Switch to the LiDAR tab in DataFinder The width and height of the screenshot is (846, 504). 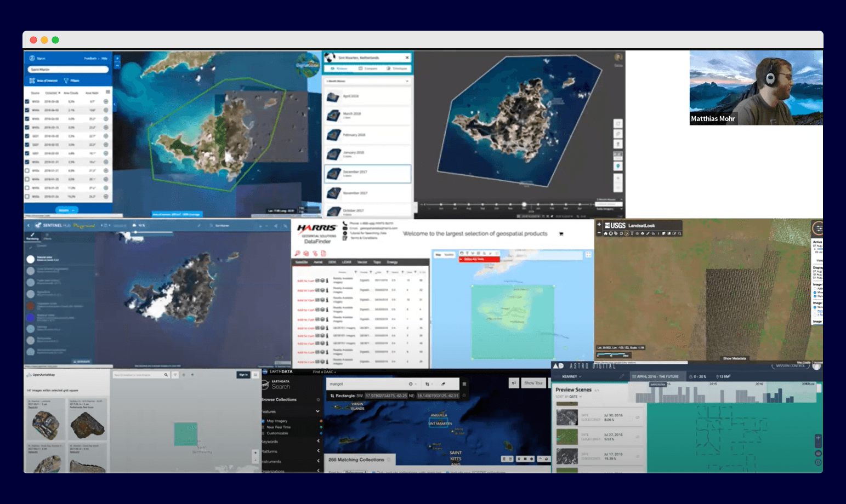coord(347,262)
